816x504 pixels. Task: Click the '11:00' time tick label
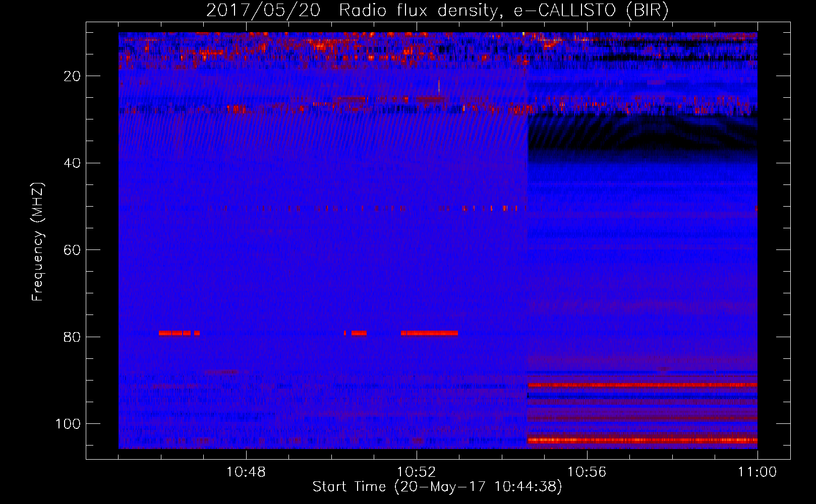coord(757,472)
